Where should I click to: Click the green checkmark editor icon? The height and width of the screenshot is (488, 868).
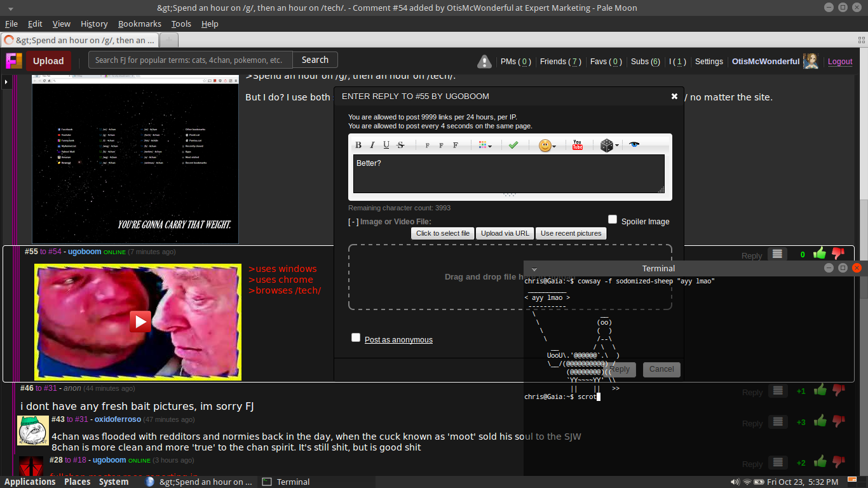coord(513,145)
